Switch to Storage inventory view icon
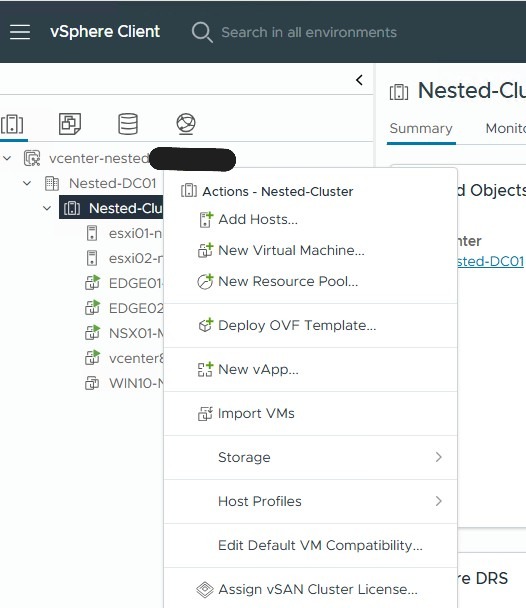The image size is (526, 608). pyautogui.click(x=128, y=124)
